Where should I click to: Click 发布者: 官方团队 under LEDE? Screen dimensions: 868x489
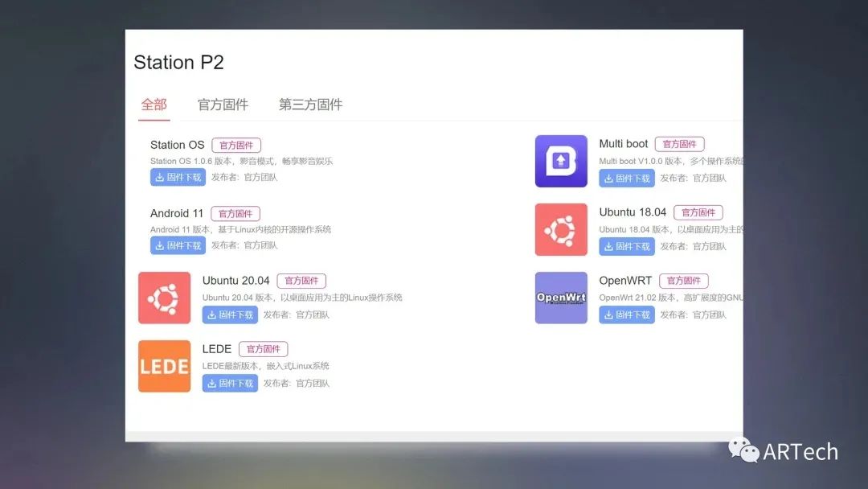[x=296, y=383]
